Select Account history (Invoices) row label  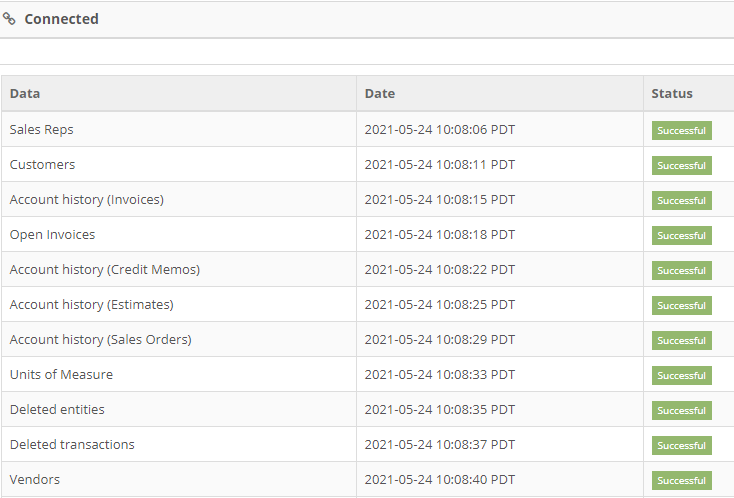pos(87,200)
